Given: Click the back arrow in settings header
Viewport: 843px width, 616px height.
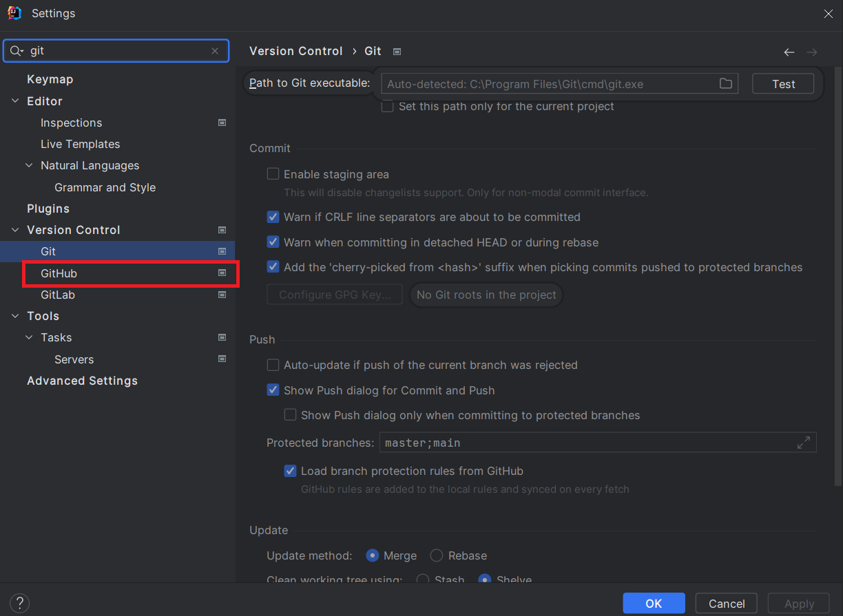Looking at the screenshot, I should click(x=789, y=52).
